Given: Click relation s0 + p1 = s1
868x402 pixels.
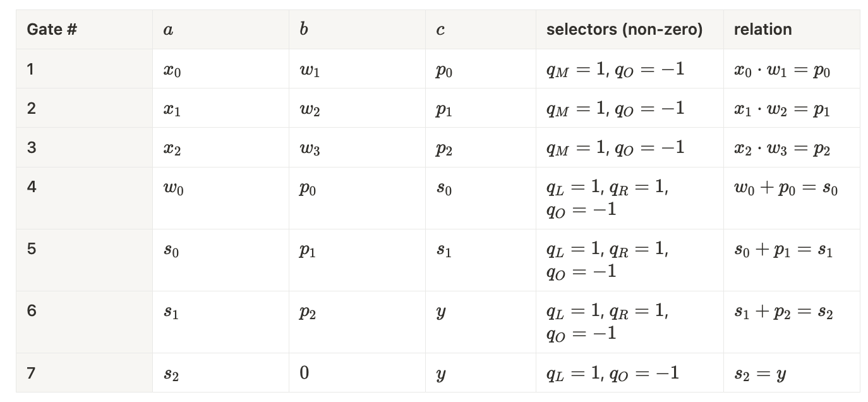Looking at the screenshot, I should pyautogui.click(x=783, y=251).
